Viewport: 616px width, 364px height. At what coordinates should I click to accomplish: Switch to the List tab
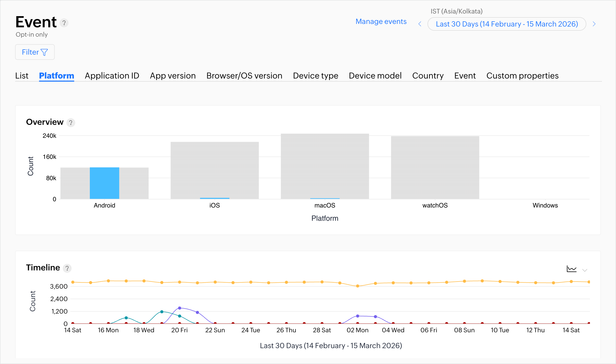click(x=22, y=76)
